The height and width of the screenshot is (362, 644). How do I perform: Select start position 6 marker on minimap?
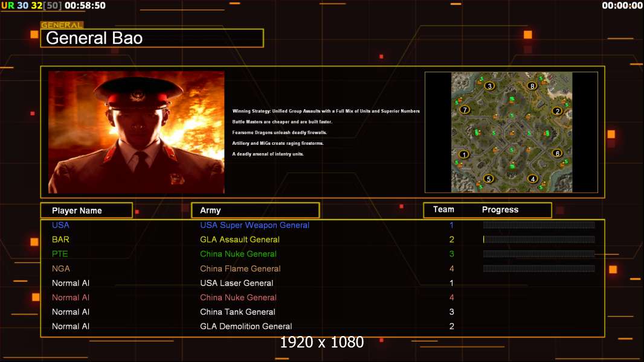557,153
